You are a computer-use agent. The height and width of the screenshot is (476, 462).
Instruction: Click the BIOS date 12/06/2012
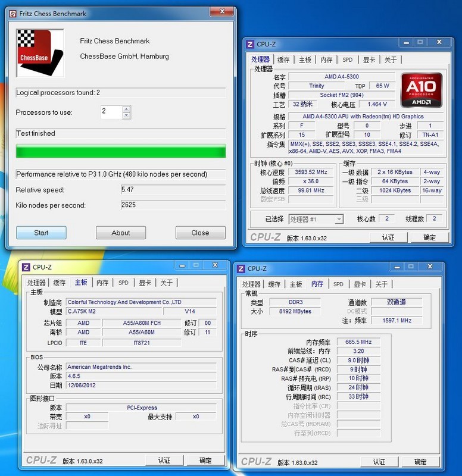pos(141,385)
